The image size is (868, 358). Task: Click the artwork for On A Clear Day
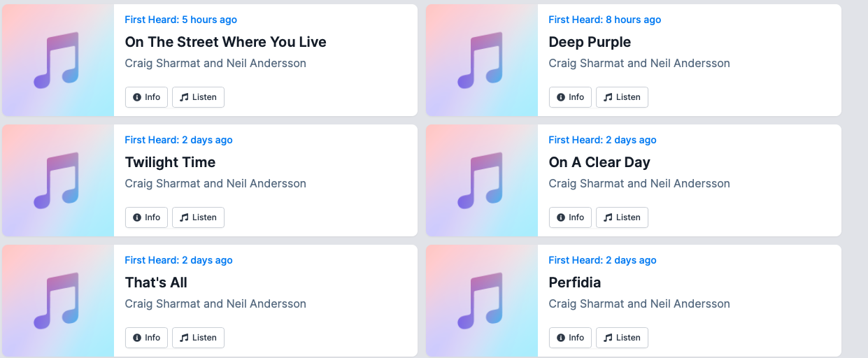tap(481, 180)
